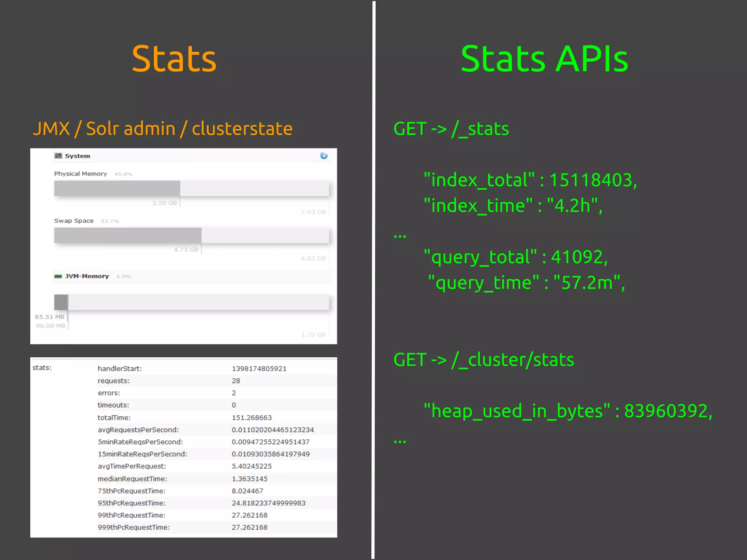Click the '99thPcRequestTime:' label
The height and width of the screenshot is (560, 747).
132,515
